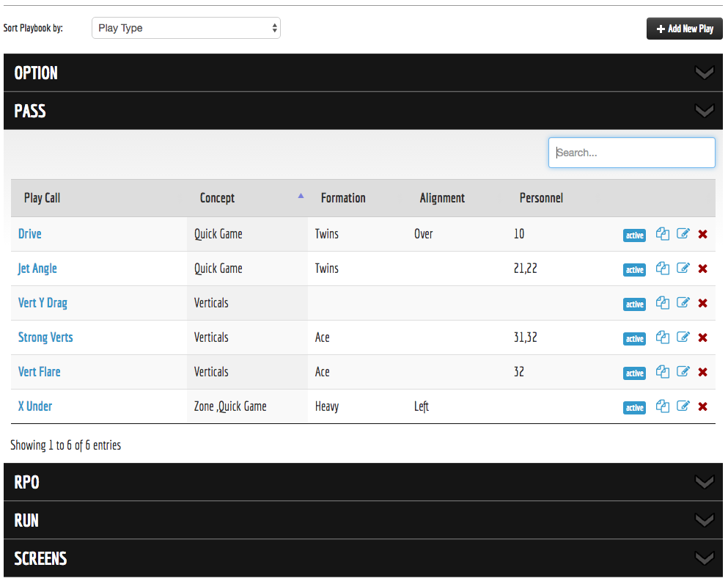Delete the X Under play

click(x=702, y=406)
